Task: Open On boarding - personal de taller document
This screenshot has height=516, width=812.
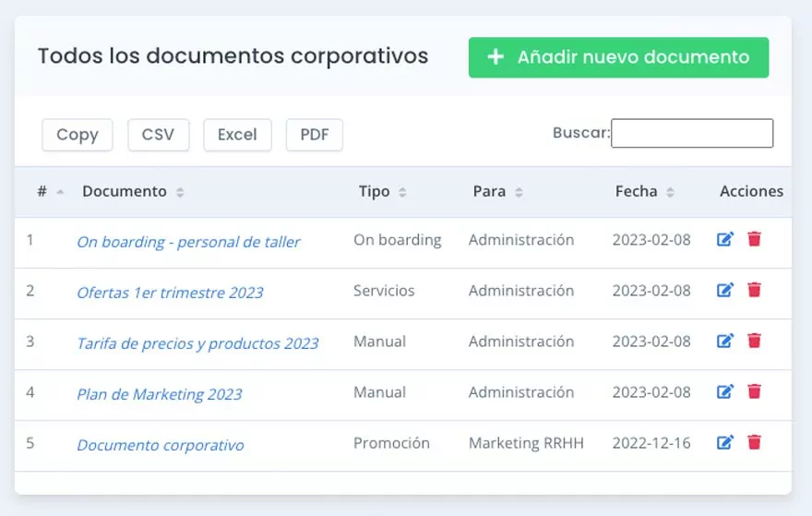Action: point(188,242)
